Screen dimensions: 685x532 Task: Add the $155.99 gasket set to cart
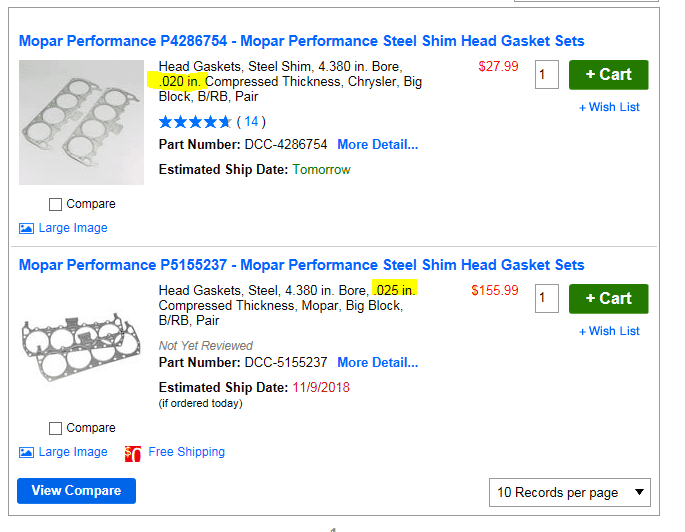click(608, 298)
